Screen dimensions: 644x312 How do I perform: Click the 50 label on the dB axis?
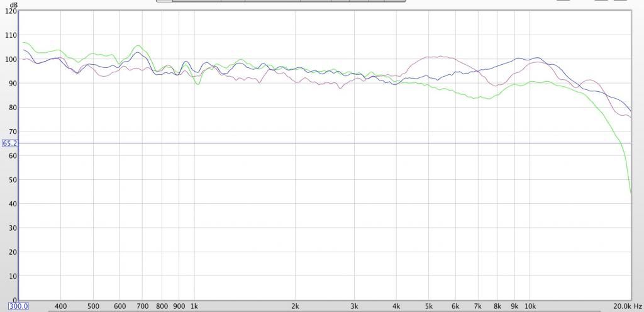[14, 180]
